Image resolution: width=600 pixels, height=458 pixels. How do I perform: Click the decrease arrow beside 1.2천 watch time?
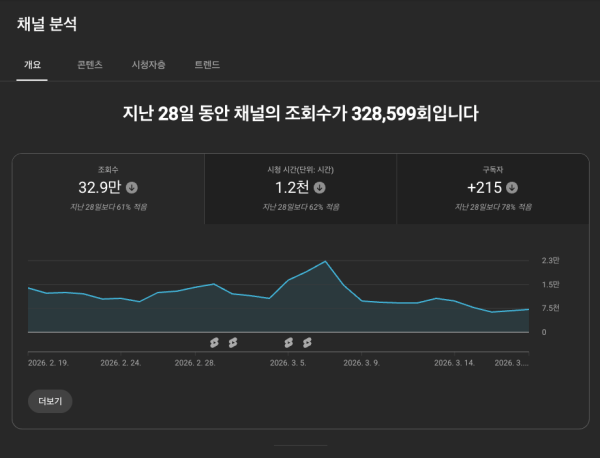[x=319, y=187]
